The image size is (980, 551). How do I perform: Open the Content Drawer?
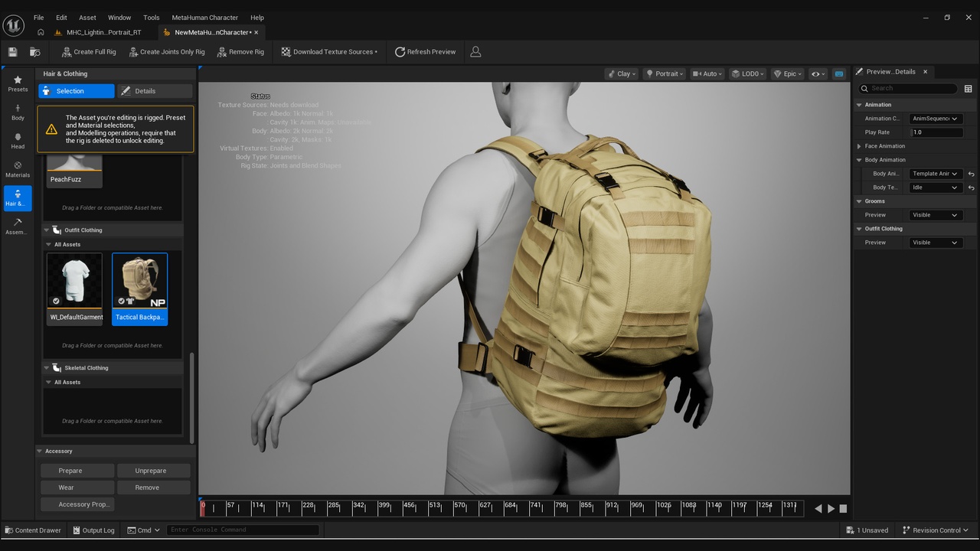(x=33, y=530)
